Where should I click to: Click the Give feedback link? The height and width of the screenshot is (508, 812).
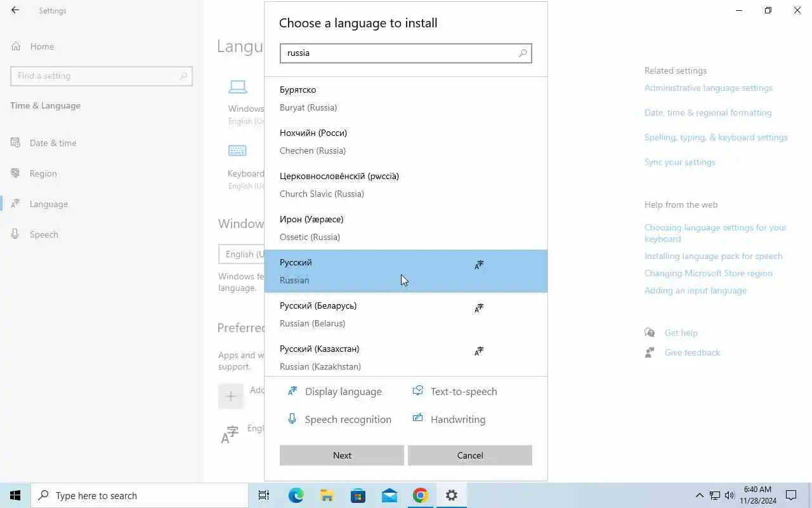tap(692, 352)
